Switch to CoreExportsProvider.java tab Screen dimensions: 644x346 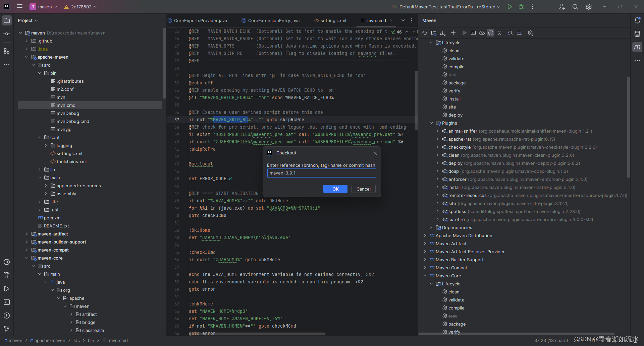point(198,20)
